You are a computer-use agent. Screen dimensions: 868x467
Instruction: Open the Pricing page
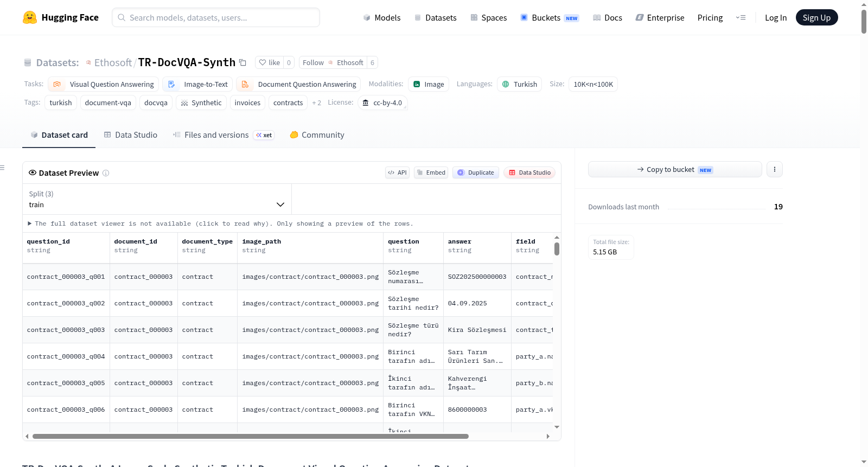coord(710,17)
